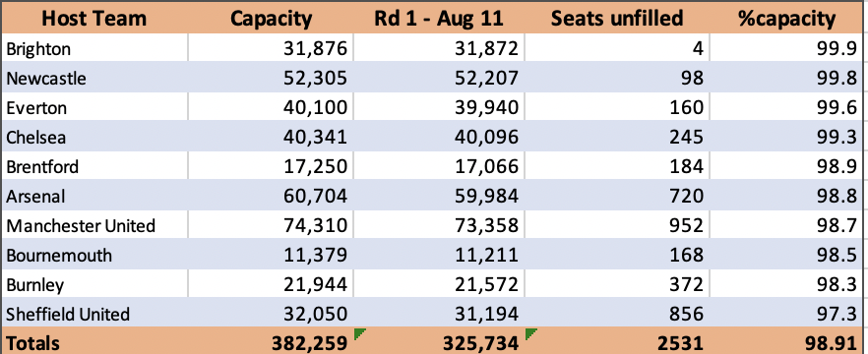Select Burnley's unfilled seats cell 372
This screenshot has height=354, width=868.
(x=617, y=285)
